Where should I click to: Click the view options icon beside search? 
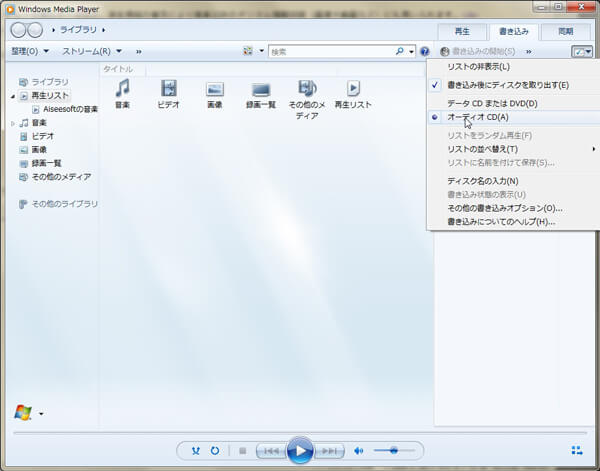point(248,51)
